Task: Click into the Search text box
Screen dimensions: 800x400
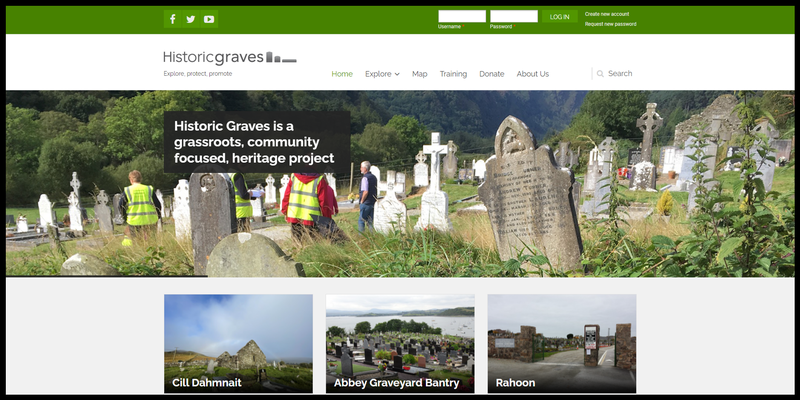Action: [x=621, y=73]
